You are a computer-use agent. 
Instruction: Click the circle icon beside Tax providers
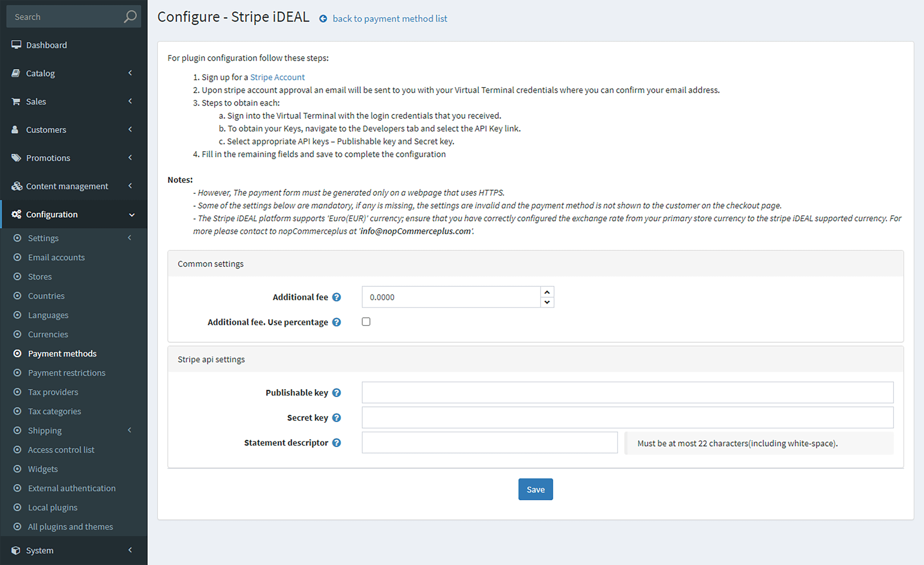pyautogui.click(x=17, y=392)
